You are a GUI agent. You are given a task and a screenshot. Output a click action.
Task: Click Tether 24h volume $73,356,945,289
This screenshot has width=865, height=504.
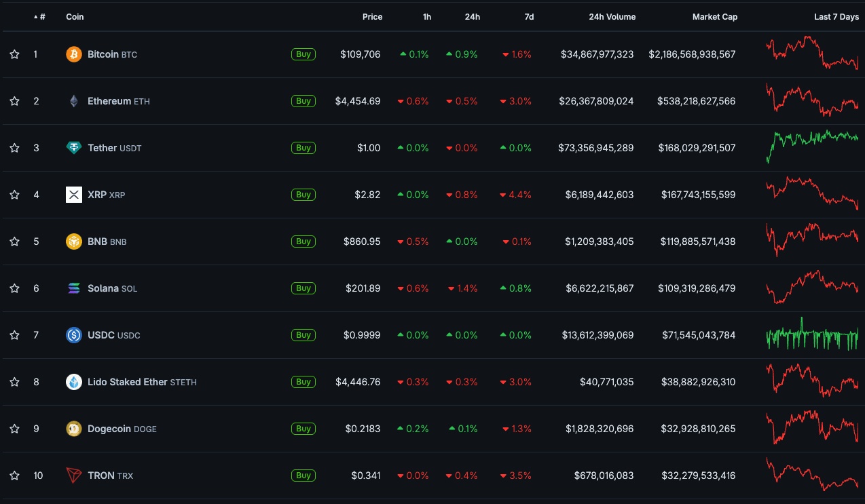coord(596,148)
